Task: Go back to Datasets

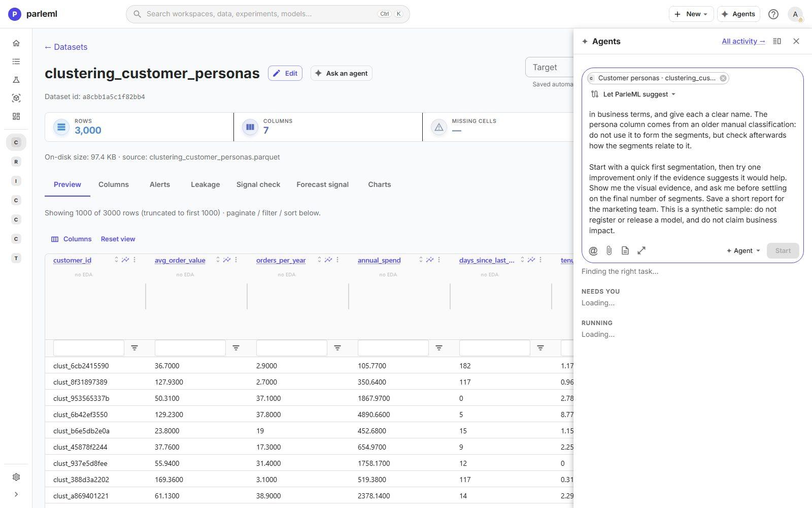Action: click(x=66, y=47)
